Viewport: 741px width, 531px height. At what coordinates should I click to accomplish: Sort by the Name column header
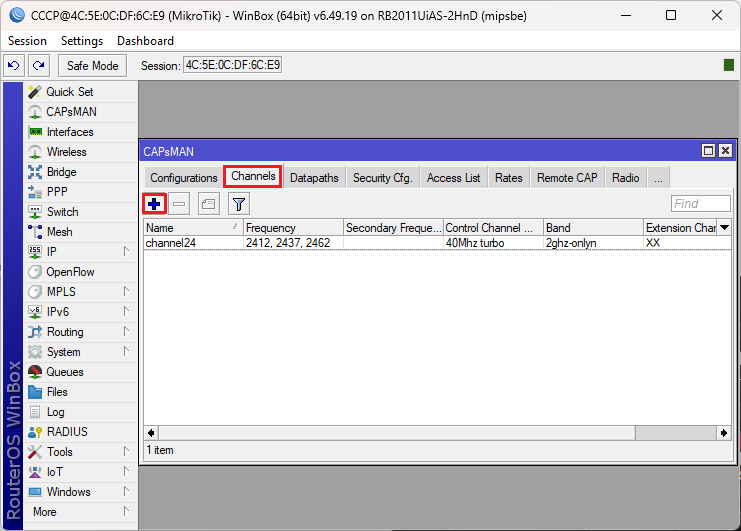(x=193, y=228)
